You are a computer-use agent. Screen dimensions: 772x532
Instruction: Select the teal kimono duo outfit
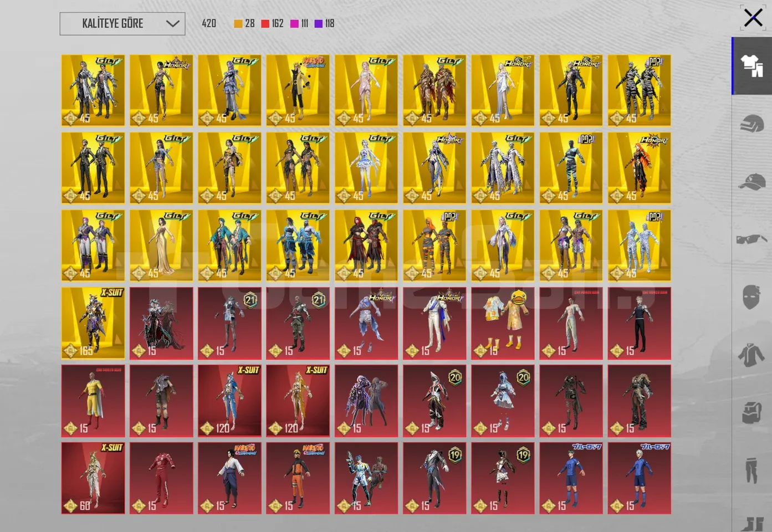(x=229, y=245)
